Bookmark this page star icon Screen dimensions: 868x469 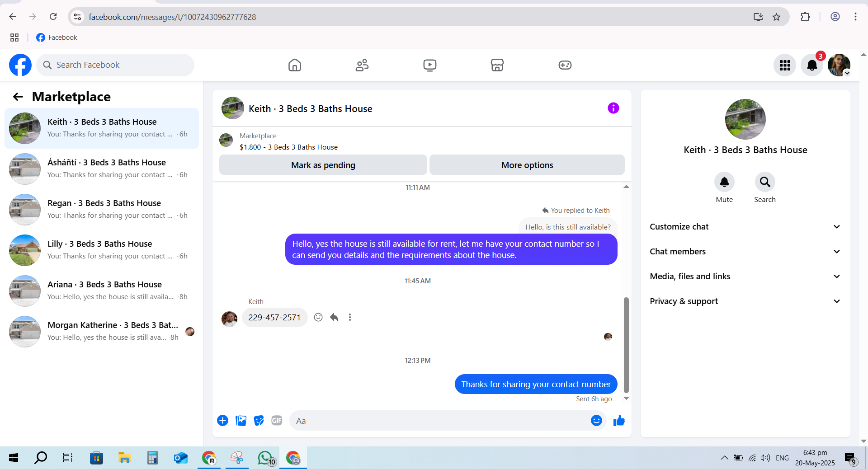pos(776,17)
